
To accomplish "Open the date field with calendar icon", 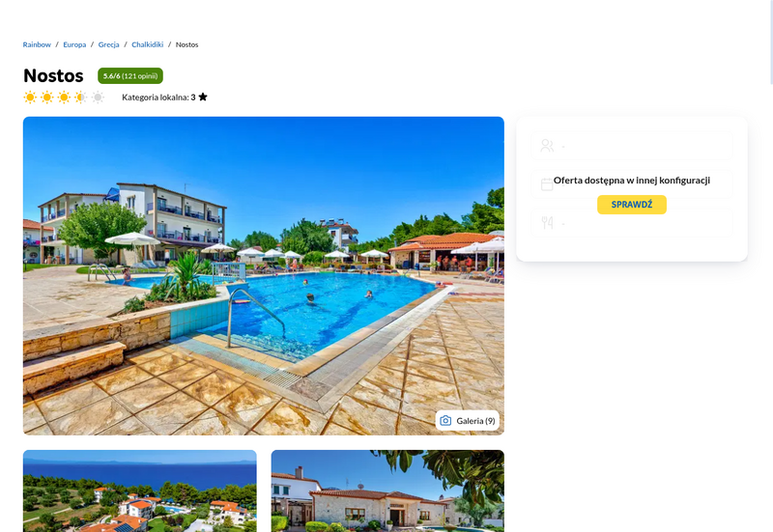I will [632, 184].
